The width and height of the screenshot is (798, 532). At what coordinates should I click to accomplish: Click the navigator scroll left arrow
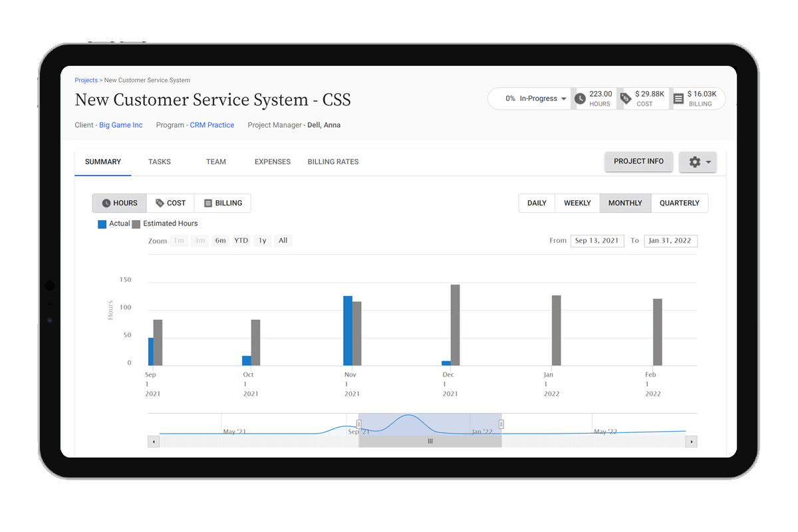154,442
